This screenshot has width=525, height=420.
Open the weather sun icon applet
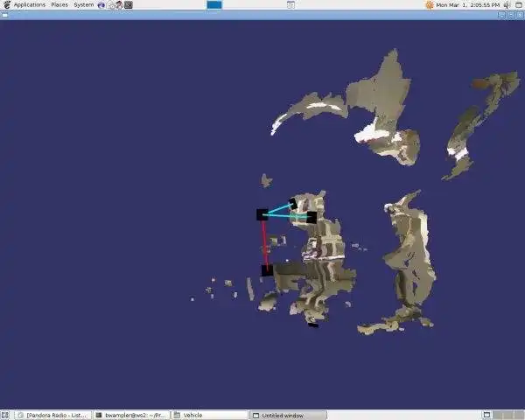tap(430, 4)
